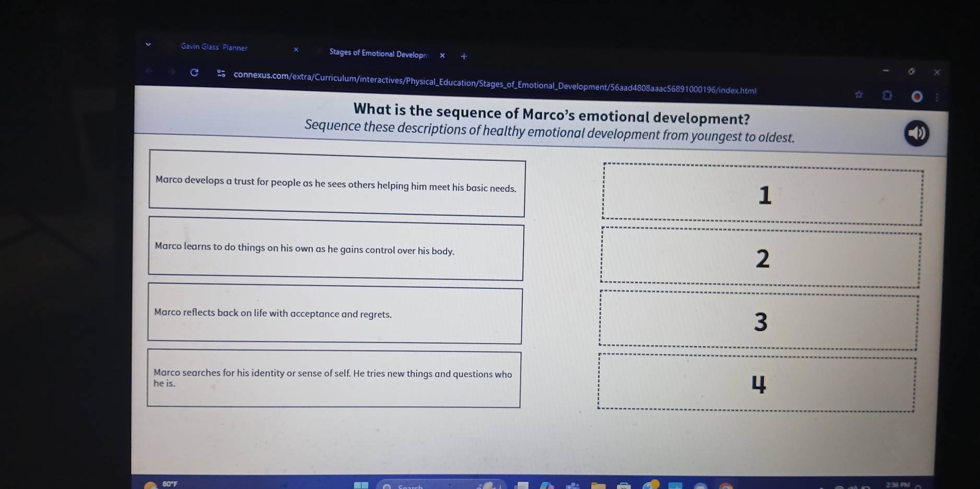Go forward with the forward arrow
The height and width of the screenshot is (489, 980).
[171, 72]
